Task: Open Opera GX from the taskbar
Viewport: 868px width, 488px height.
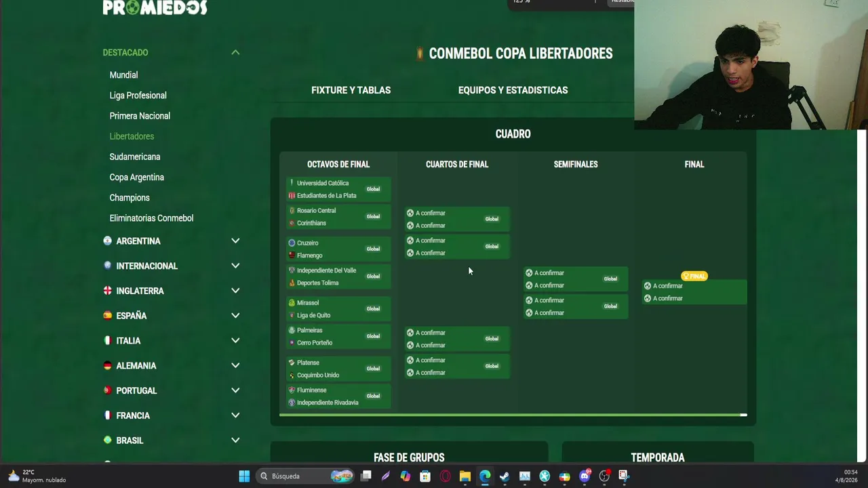Action: click(x=445, y=476)
